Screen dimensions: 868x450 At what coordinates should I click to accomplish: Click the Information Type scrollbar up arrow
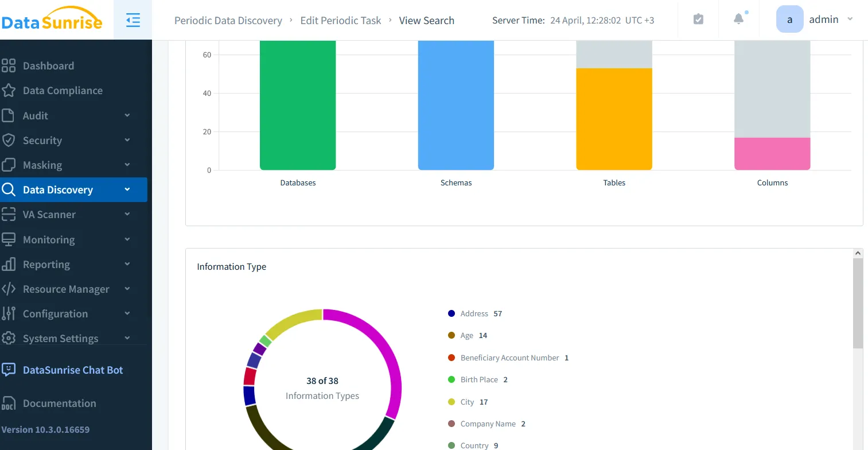[858, 253]
